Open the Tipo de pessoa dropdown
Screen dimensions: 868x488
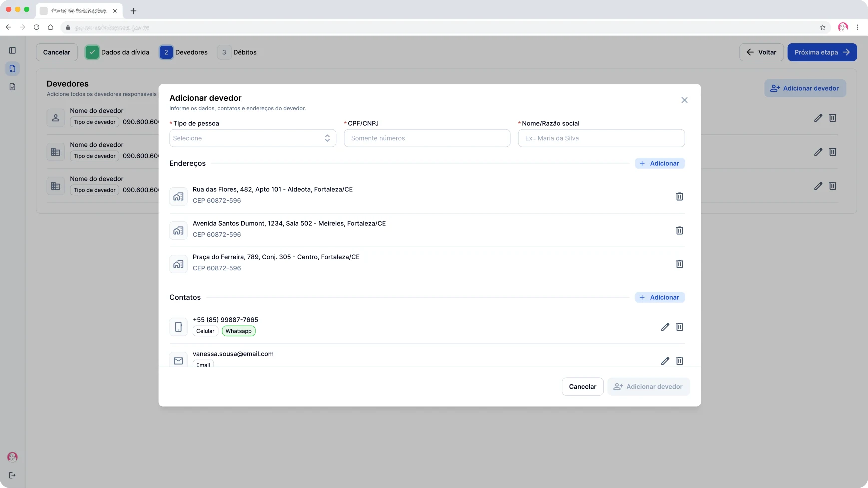click(253, 138)
